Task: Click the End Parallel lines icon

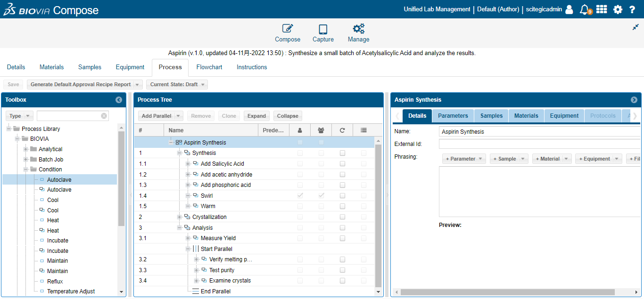Action: pyautogui.click(x=196, y=291)
